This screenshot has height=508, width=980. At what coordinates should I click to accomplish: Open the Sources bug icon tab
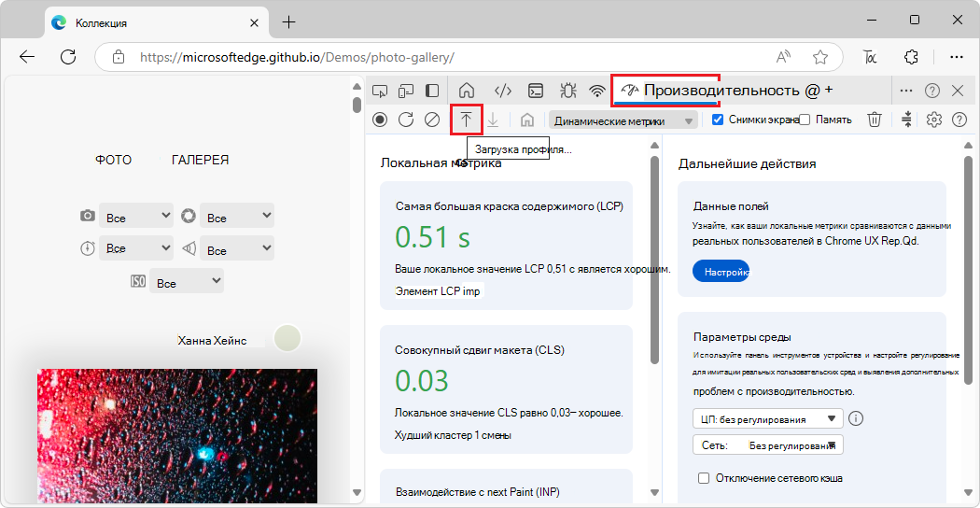coord(568,92)
